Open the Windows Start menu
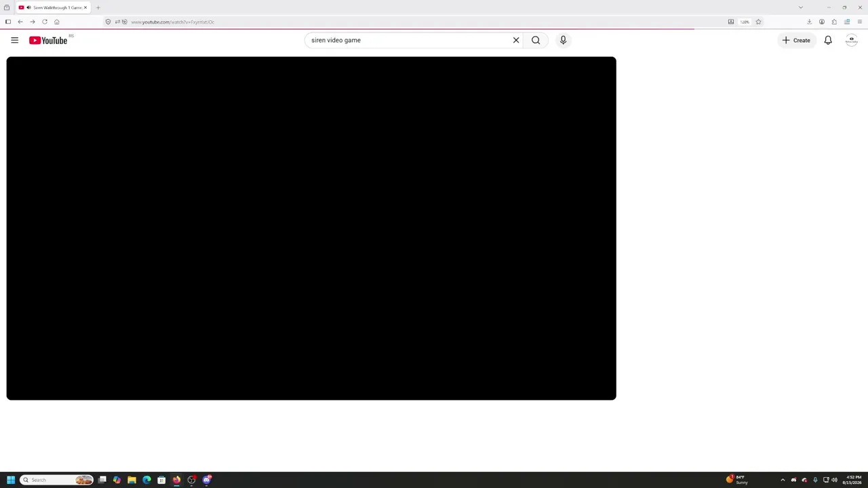The height and width of the screenshot is (488, 868). point(11,480)
